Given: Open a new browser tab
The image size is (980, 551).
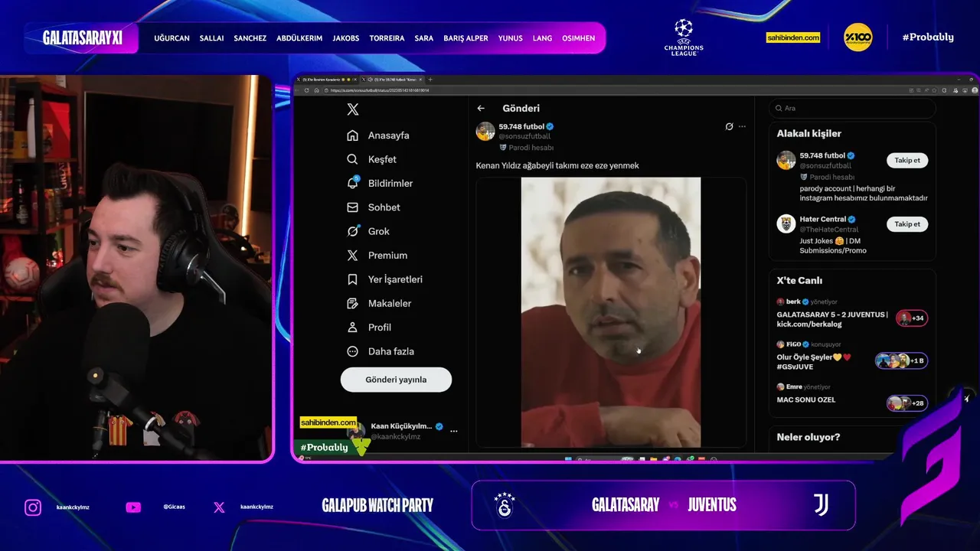Looking at the screenshot, I should [430, 80].
